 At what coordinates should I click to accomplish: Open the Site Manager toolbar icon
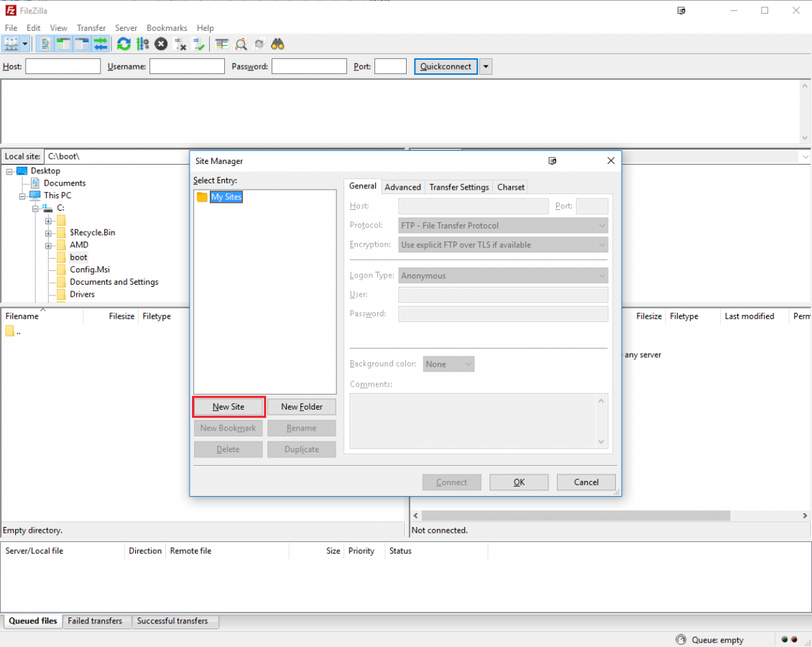[11, 44]
